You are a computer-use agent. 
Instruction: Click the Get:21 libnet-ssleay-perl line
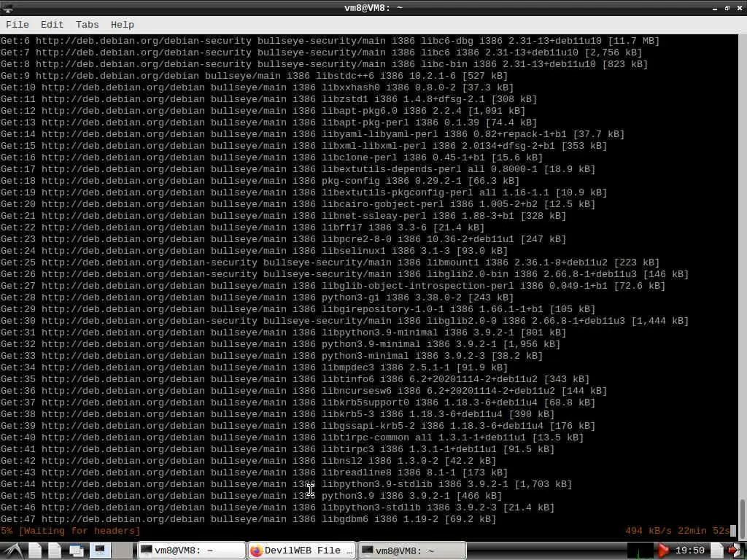(x=283, y=216)
